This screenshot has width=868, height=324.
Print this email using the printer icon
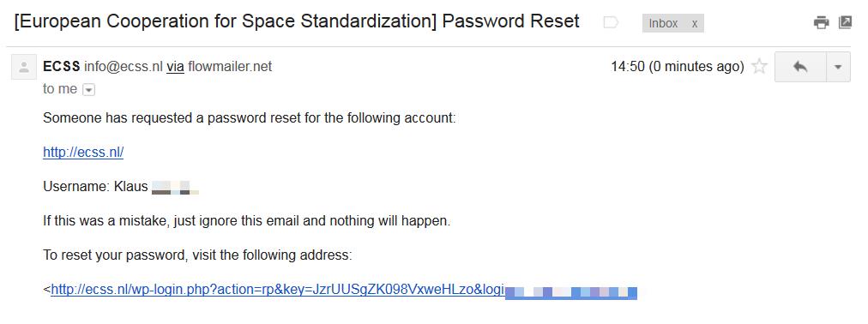[821, 22]
